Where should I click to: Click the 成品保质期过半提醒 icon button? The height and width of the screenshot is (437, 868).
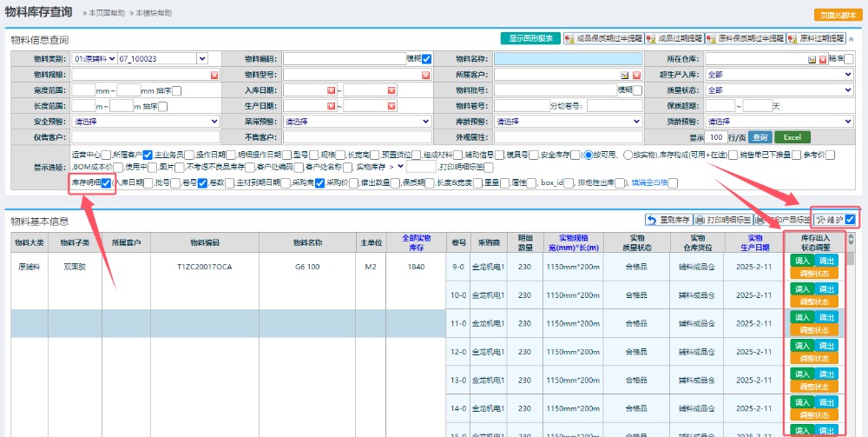pos(604,39)
